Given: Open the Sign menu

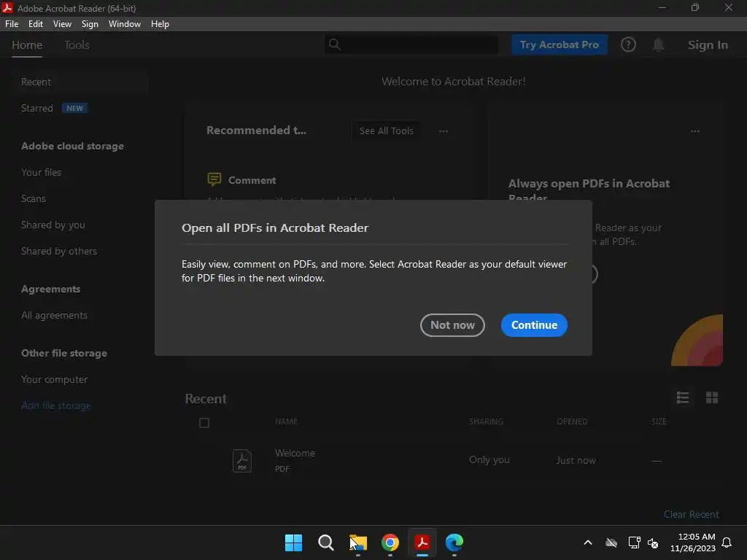Looking at the screenshot, I should pos(90,24).
